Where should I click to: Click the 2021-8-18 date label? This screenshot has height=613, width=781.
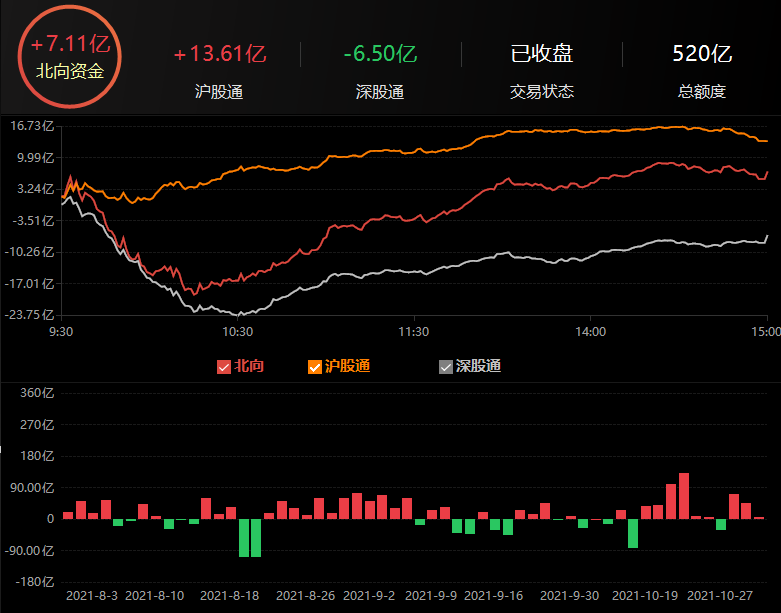pyautogui.click(x=232, y=595)
